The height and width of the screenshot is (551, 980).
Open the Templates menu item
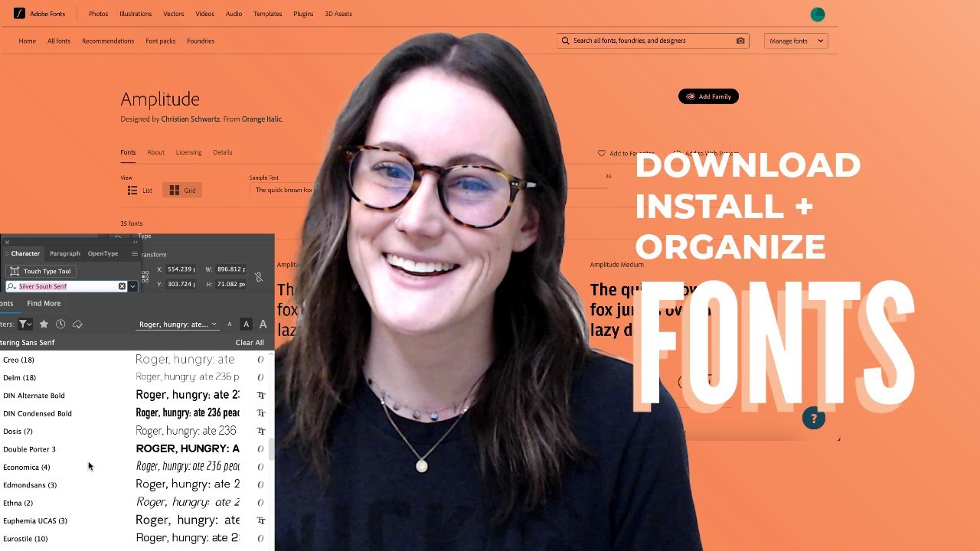(x=268, y=14)
